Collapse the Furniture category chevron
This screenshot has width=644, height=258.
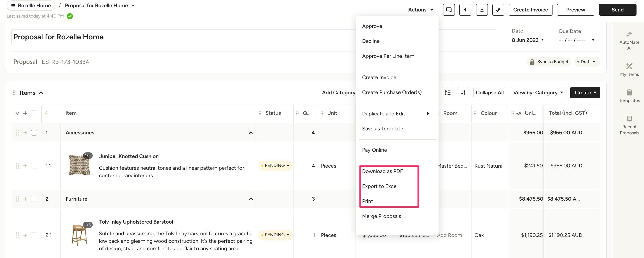pos(250,199)
